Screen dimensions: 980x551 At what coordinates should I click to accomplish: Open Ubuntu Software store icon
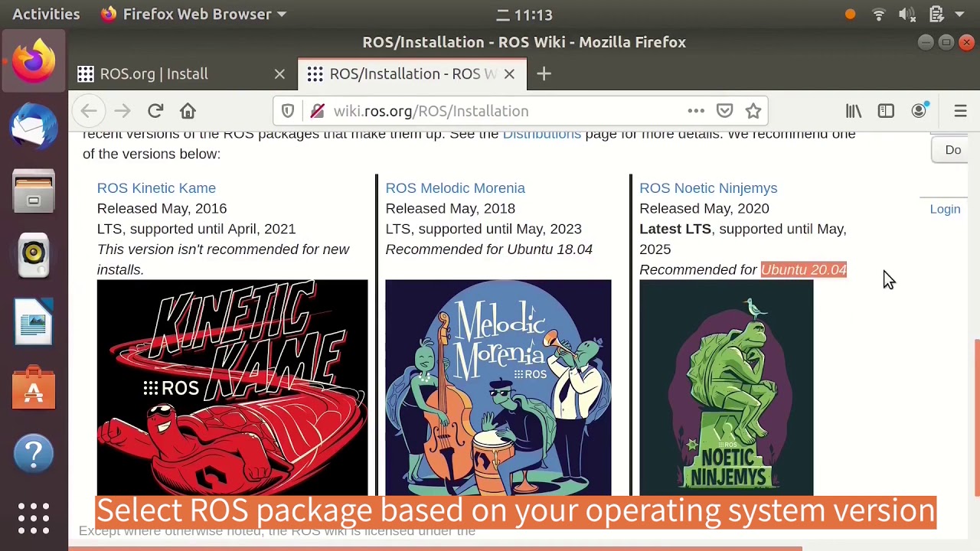[x=34, y=388]
